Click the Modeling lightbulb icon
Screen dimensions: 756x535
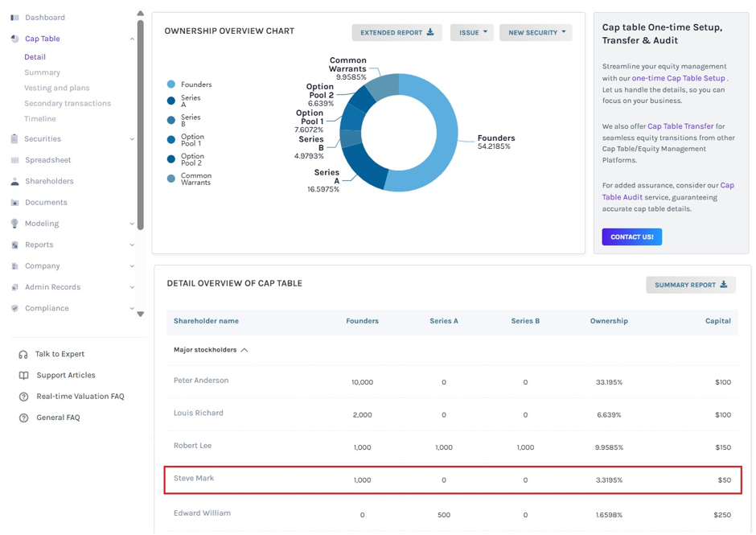click(15, 224)
